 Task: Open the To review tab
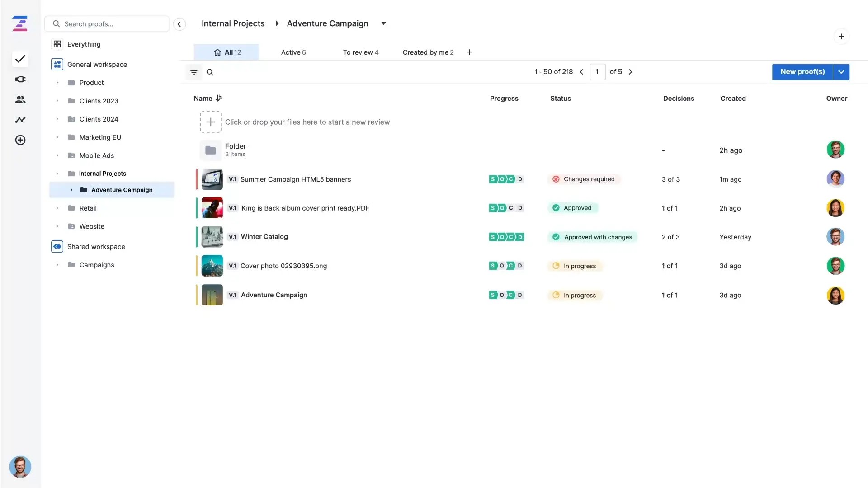pos(360,52)
